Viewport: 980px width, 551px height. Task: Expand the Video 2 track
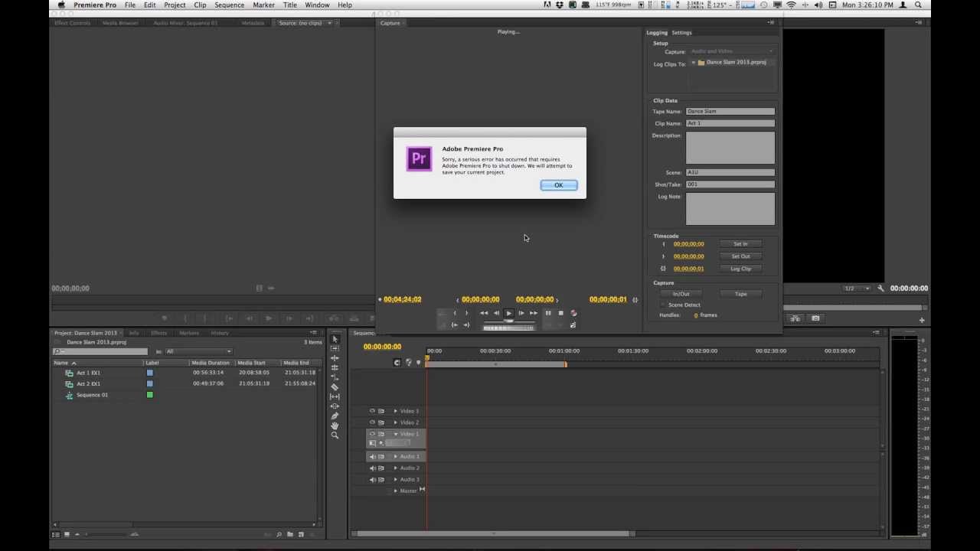396,422
